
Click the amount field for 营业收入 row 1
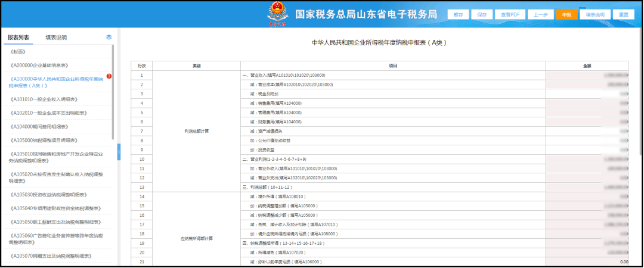[587, 76]
